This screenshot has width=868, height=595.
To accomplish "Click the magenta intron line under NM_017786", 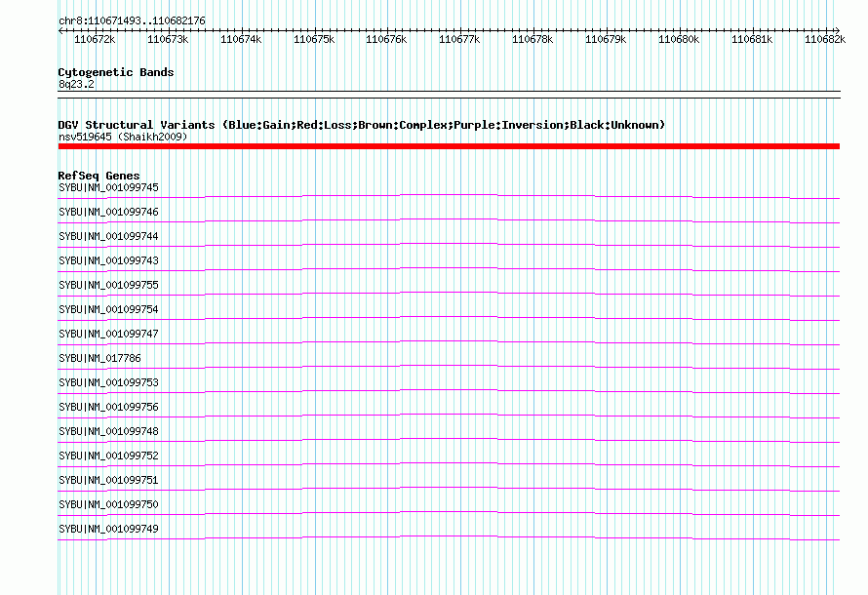I will click(449, 366).
